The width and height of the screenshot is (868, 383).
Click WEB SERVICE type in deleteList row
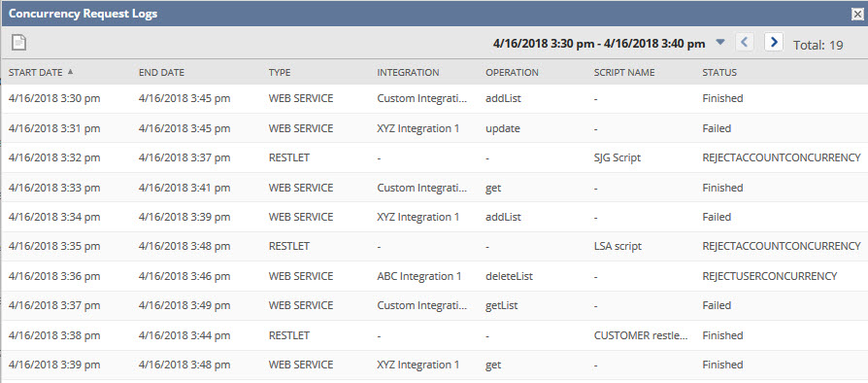click(x=301, y=276)
